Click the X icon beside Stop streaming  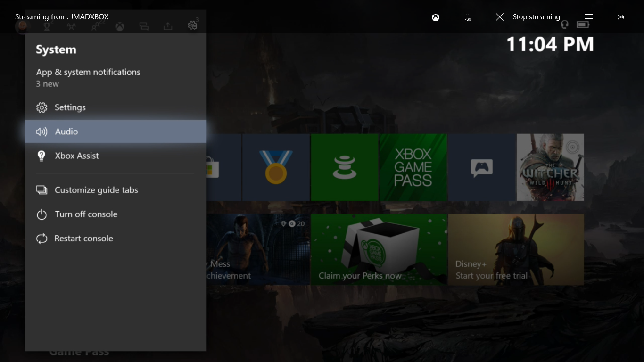[x=500, y=17]
